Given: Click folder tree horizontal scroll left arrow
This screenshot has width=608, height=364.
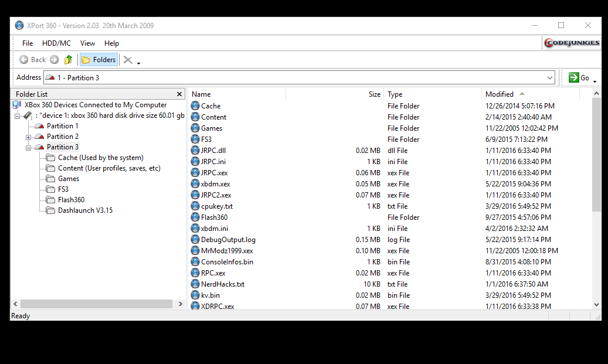Looking at the screenshot, I should click(x=15, y=304).
